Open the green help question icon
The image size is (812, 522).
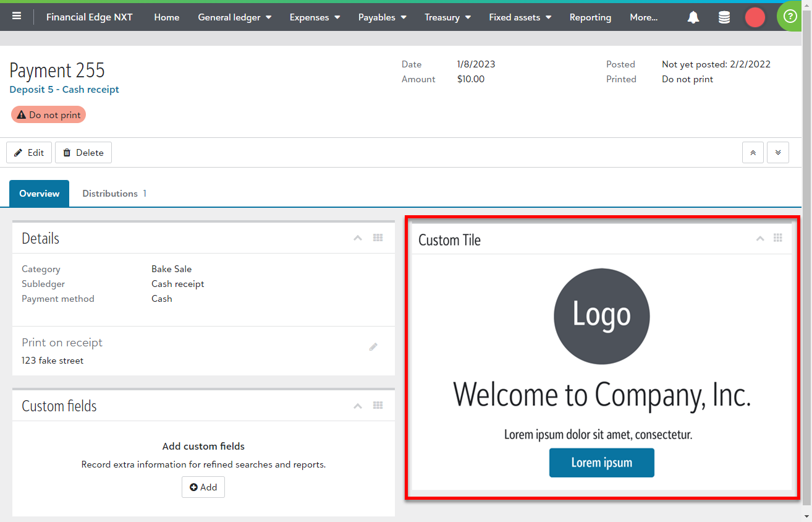pos(790,17)
